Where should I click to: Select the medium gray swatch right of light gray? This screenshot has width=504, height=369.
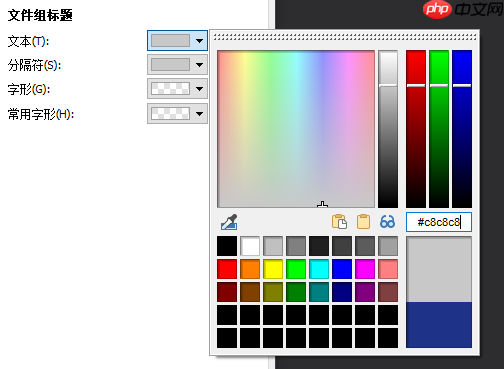pos(296,246)
